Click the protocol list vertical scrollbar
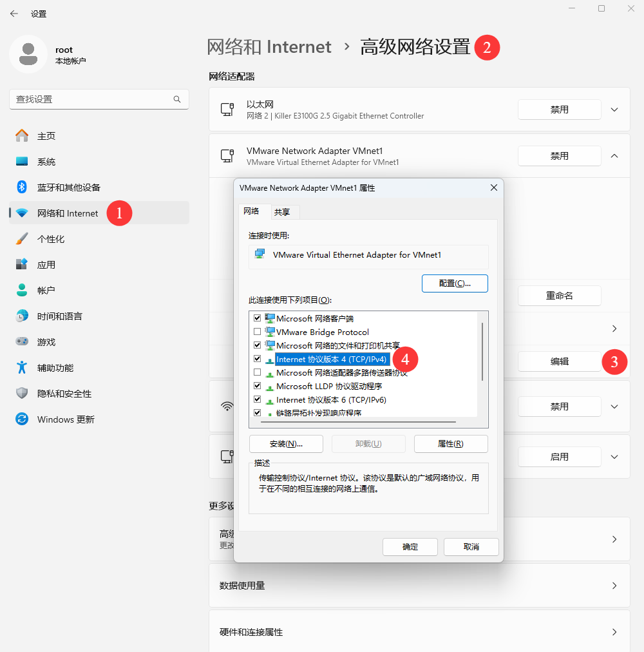The image size is (644, 652). (x=482, y=351)
